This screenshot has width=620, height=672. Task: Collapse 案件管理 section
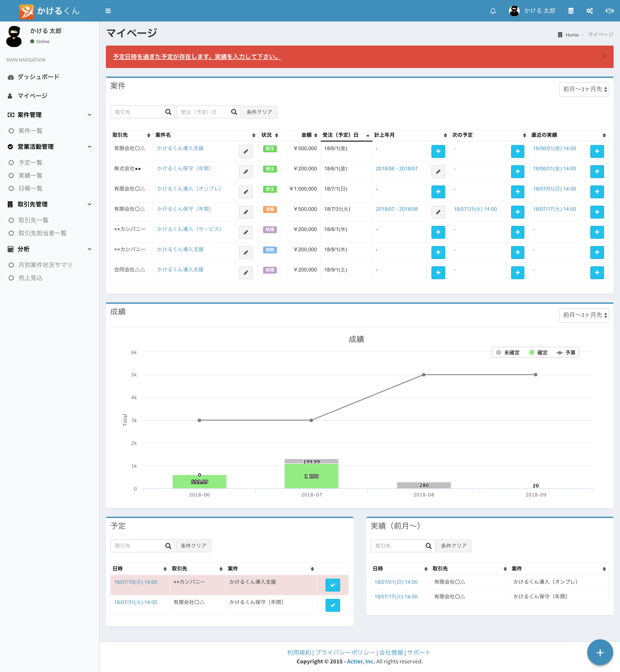[49, 115]
